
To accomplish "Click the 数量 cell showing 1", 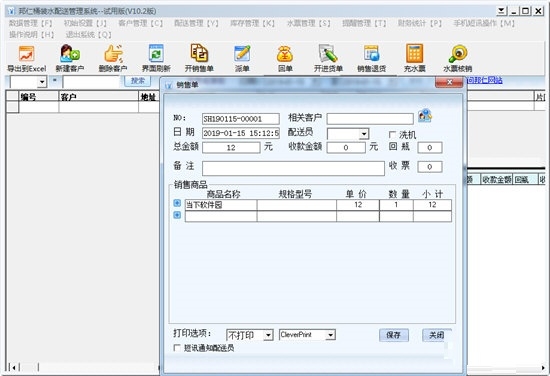I will tap(396, 205).
